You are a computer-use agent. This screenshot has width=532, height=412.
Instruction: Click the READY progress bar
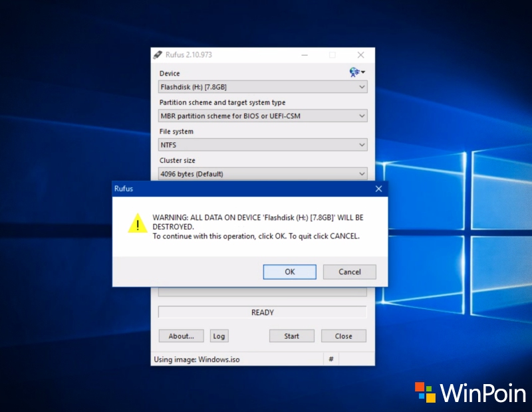click(262, 312)
